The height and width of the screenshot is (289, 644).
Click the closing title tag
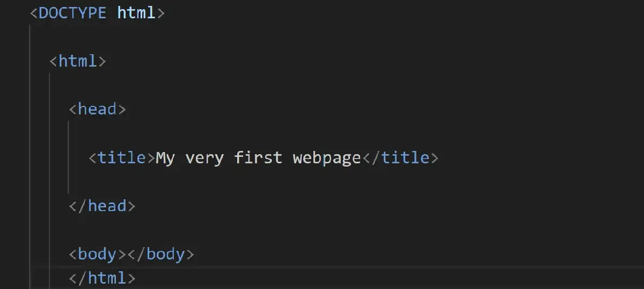click(400, 158)
